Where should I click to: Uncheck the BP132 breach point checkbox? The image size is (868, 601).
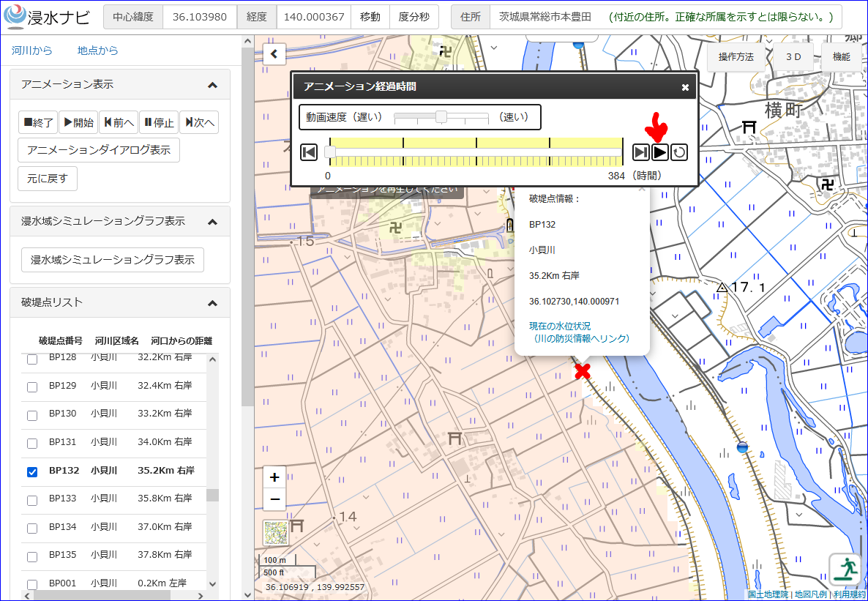point(32,472)
